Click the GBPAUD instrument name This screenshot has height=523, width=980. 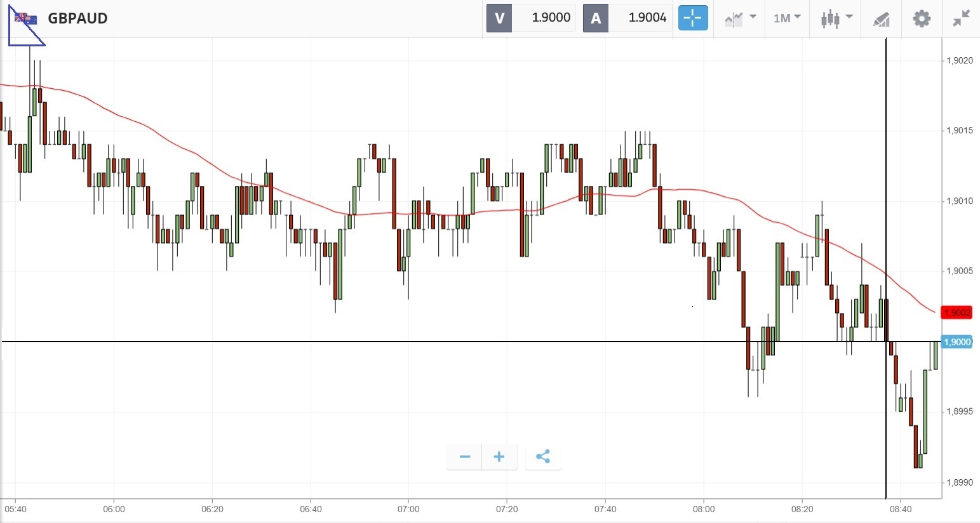[77, 18]
